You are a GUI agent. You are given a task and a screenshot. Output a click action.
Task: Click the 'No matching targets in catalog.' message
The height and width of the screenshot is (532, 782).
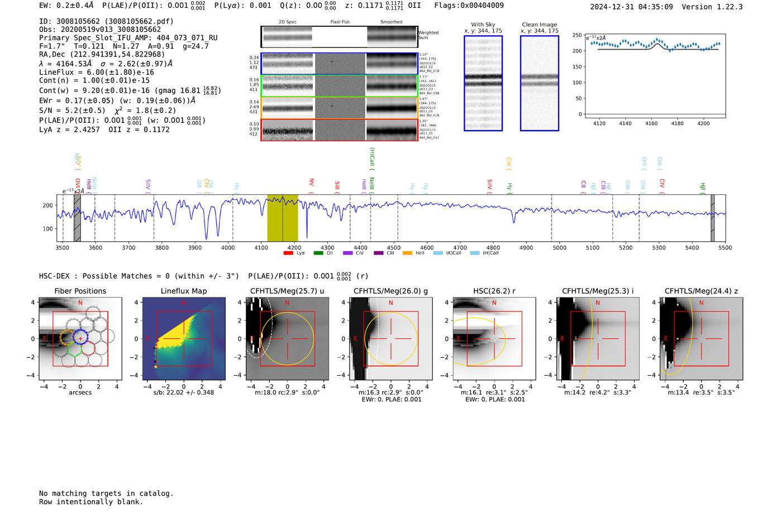106,493
